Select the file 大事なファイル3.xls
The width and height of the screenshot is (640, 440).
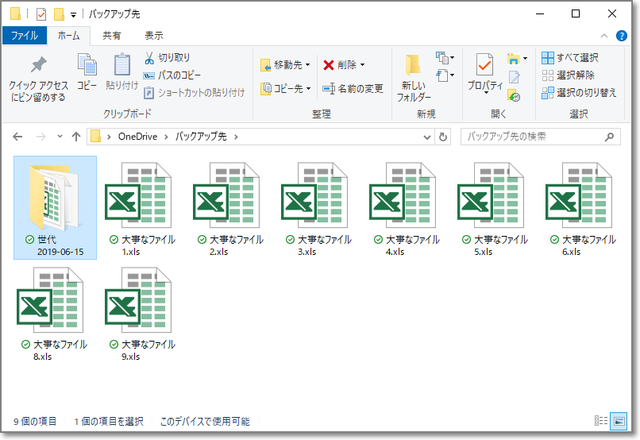308,208
